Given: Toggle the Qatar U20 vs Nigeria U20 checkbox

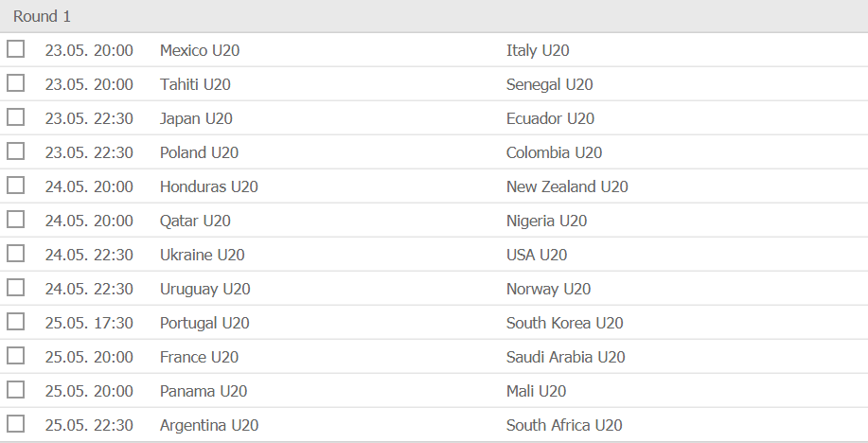Looking at the screenshot, I should point(15,220).
